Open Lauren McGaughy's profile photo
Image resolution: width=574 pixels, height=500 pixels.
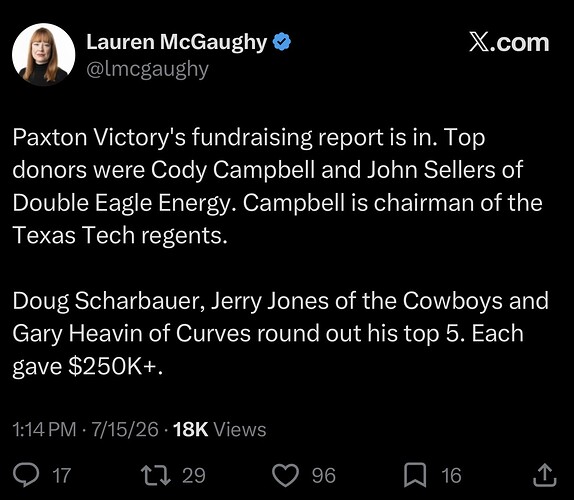pyautogui.click(x=44, y=54)
